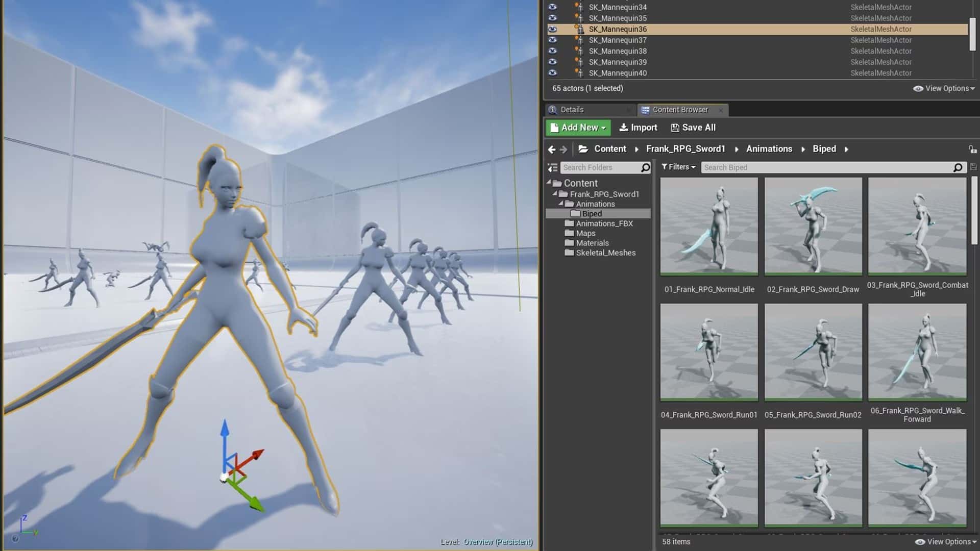Image resolution: width=980 pixels, height=551 pixels.
Task: Select SK_Mannequin38 in the World Outliner
Action: tap(757, 51)
